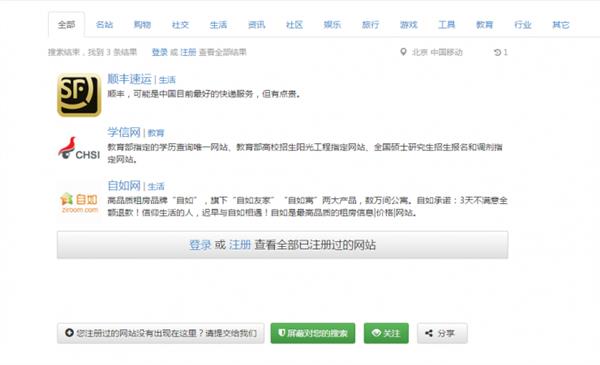Open the 顺丰速运 result link
The width and height of the screenshot is (600, 365).
pos(129,79)
